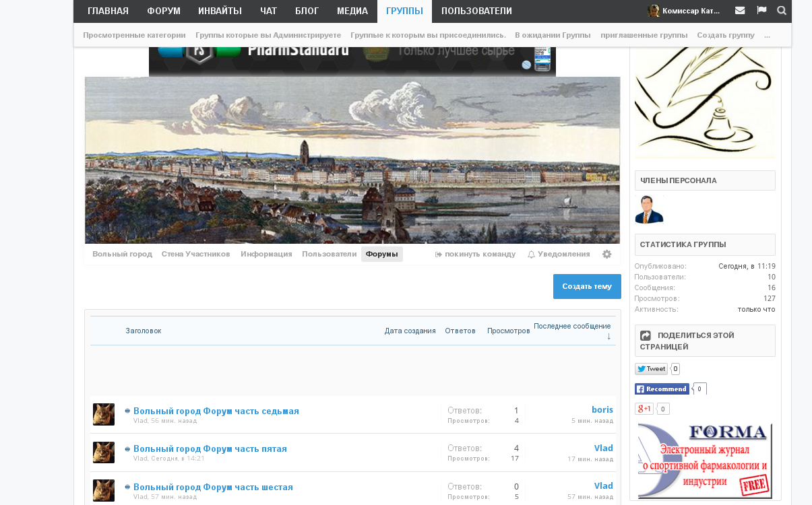Open the ЧАТ menu item
The width and height of the screenshot is (812, 505).
[x=268, y=11]
